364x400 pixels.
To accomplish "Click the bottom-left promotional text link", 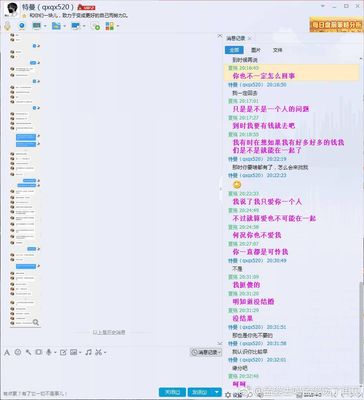I will click(36, 394).
